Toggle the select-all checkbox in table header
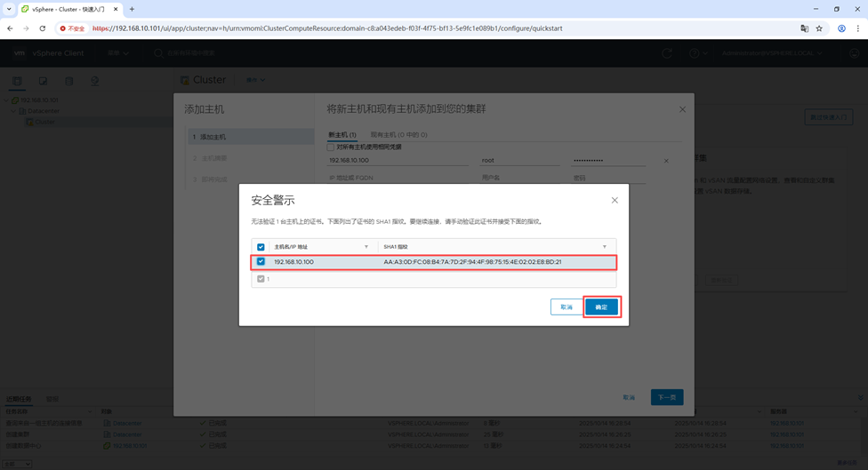 (x=261, y=247)
